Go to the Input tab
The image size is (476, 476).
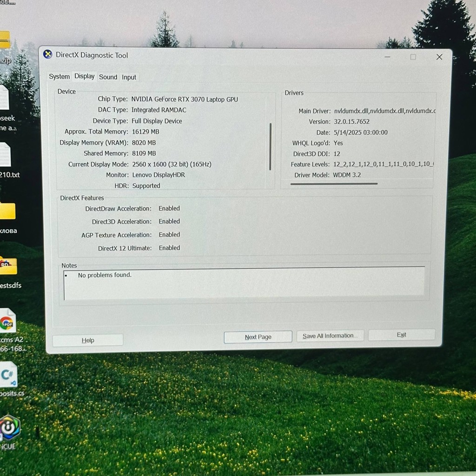(x=129, y=78)
